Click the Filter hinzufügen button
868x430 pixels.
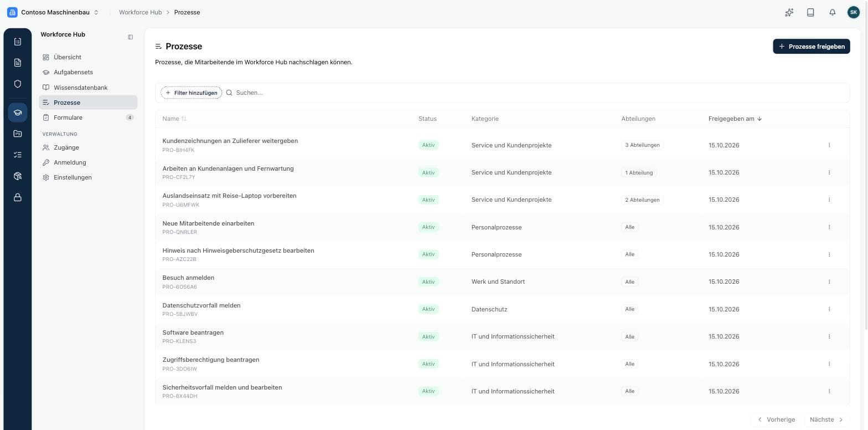click(x=191, y=93)
